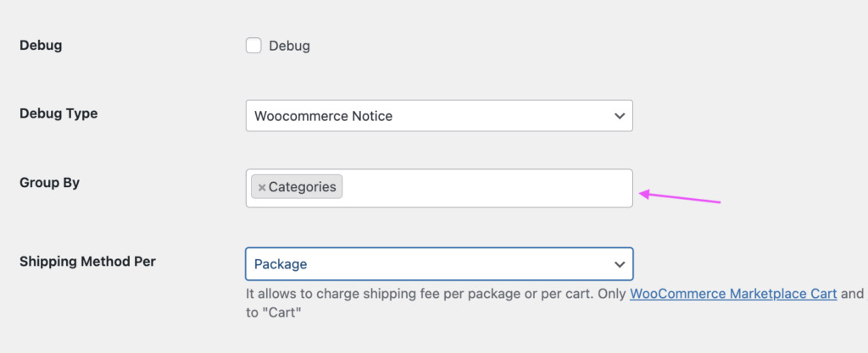Expand the Shipping Method Per dropdown
The height and width of the screenshot is (353, 868).
pyautogui.click(x=439, y=264)
